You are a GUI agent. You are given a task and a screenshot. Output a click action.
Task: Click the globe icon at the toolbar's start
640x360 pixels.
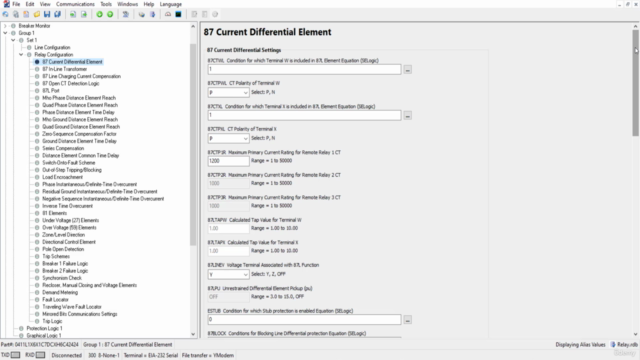(x=6, y=14)
